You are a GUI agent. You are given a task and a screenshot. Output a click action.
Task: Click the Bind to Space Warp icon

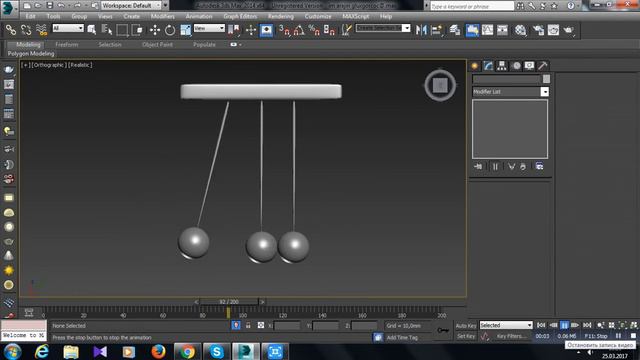point(42,30)
